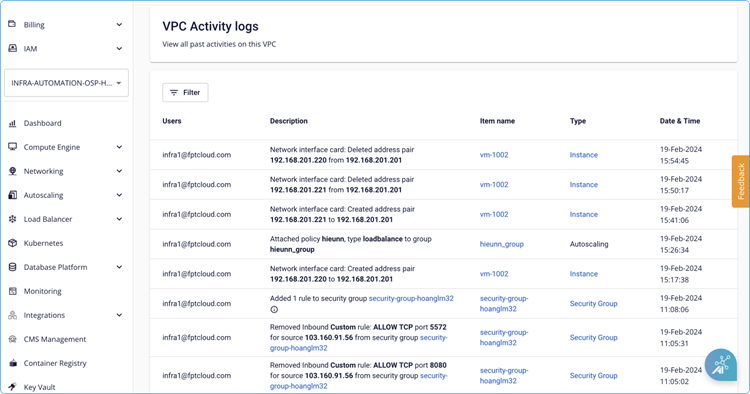Click Instance type link in the 15:54:45 row
The height and width of the screenshot is (394, 750).
[x=584, y=155]
